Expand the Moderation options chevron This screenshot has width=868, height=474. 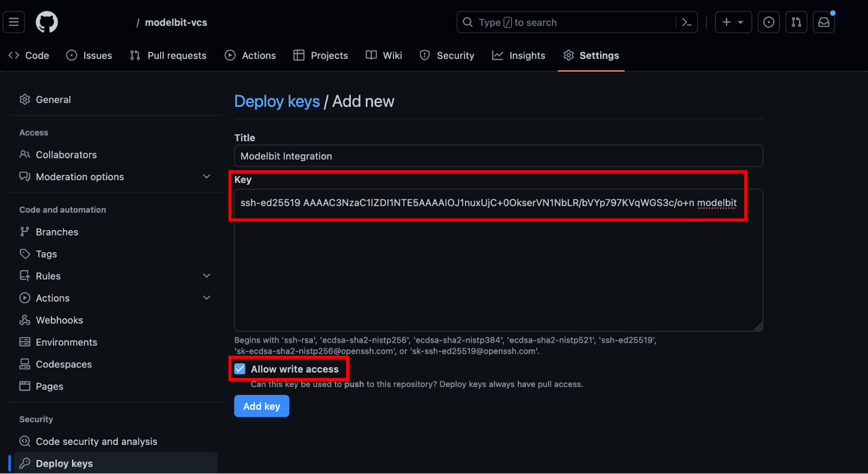pyautogui.click(x=207, y=176)
